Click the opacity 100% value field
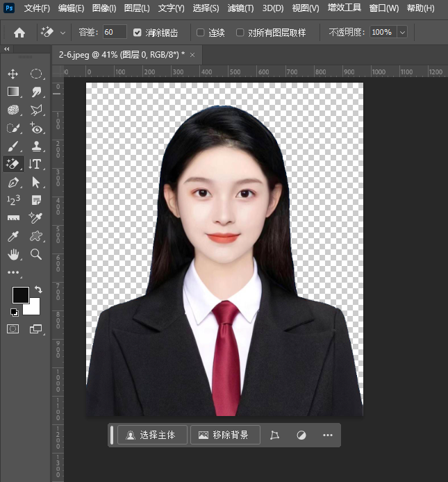The width and height of the screenshot is (448, 482). point(383,32)
